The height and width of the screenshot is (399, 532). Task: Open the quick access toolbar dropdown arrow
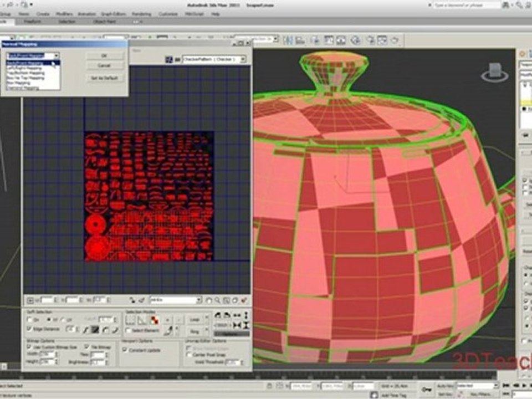(32, 5)
